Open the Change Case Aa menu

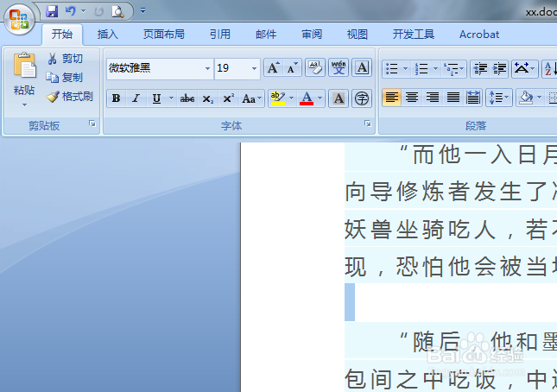(252, 98)
